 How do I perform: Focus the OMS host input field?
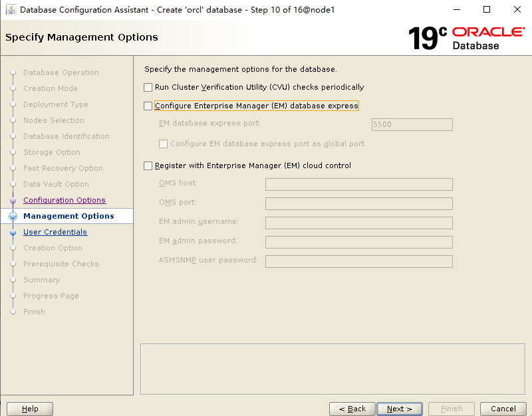click(x=359, y=185)
